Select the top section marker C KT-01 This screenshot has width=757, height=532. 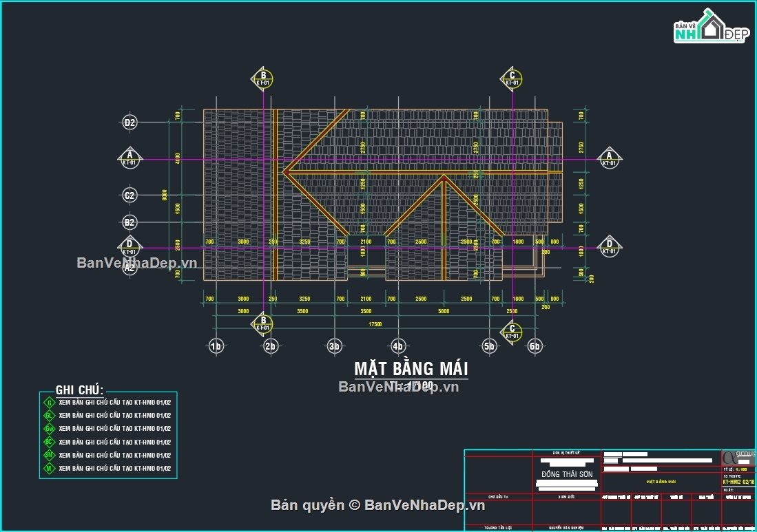[x=512, y=79]
